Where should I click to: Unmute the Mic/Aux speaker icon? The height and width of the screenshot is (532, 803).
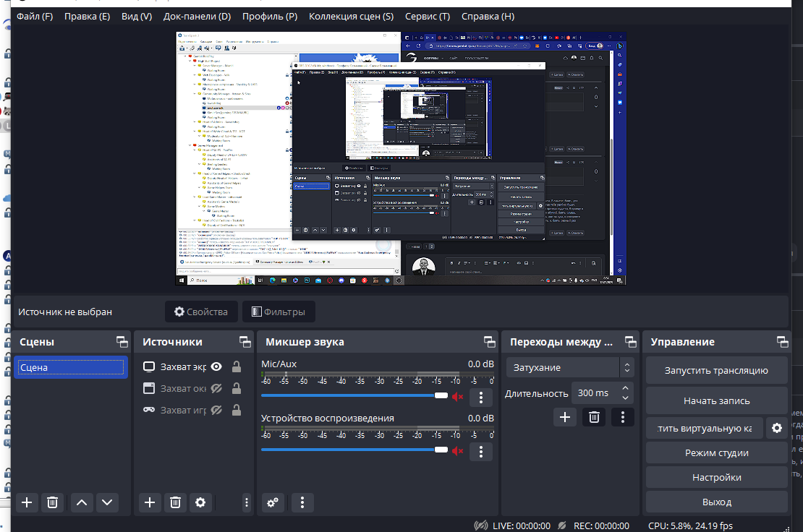pos(457,396)
